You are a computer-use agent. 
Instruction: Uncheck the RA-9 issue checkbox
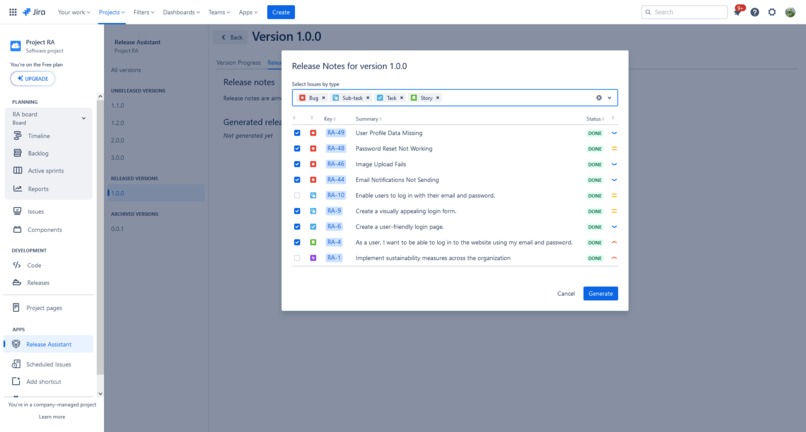297,211
